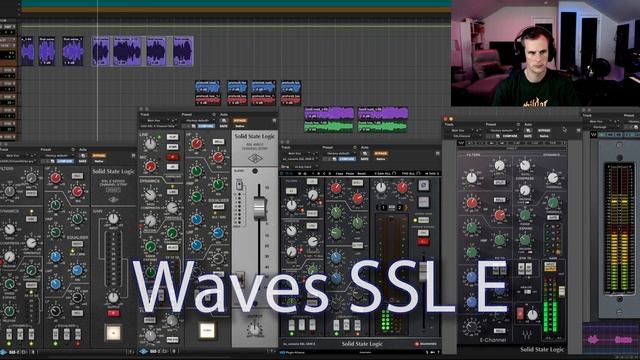Click square power button in silver-fader UAD plugin
Screen dimensions: 640x360
tap(207, 331)
